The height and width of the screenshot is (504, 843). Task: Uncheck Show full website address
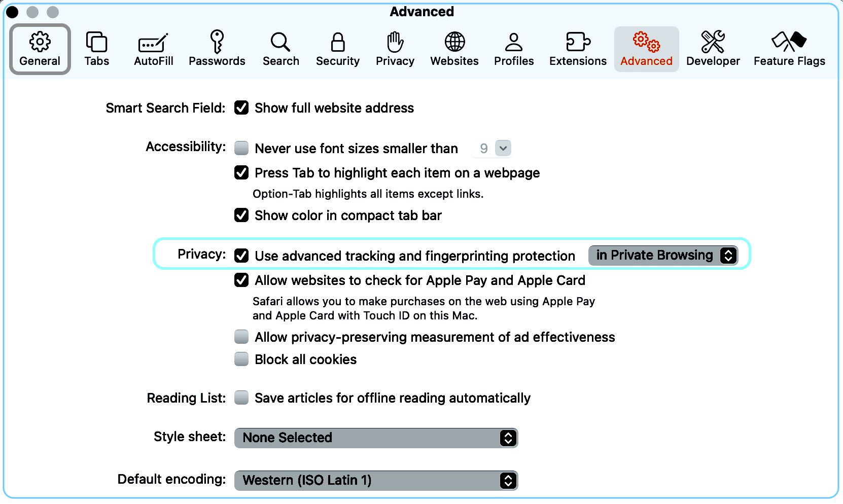[x=241, y=108]
